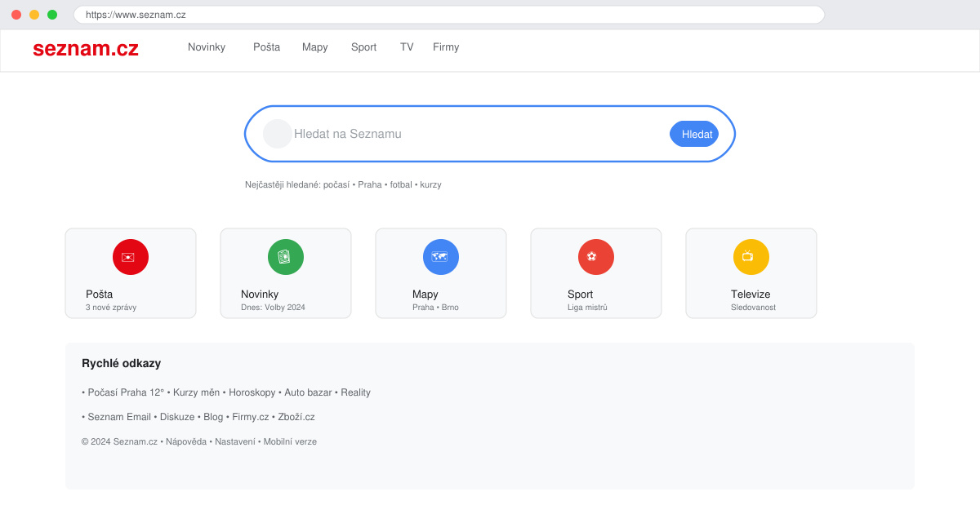Click the Mapy card title
Image resolution: width=980 pixels, height=514 pixels.
click(425, 294)
